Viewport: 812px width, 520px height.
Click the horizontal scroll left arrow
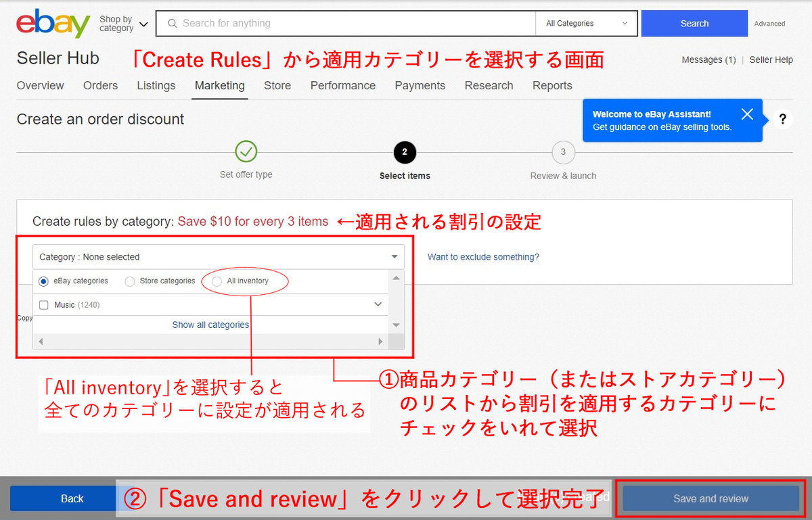click(41, 341)
